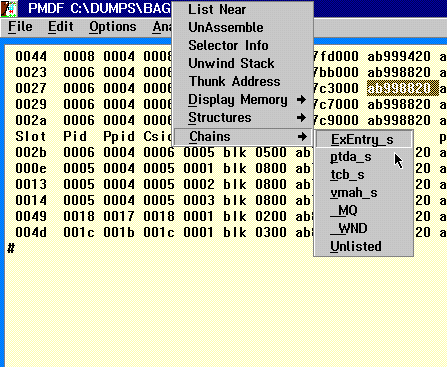447x367 pixels.
Task: Click slot number 000e
Action: [x=31, y=168]
